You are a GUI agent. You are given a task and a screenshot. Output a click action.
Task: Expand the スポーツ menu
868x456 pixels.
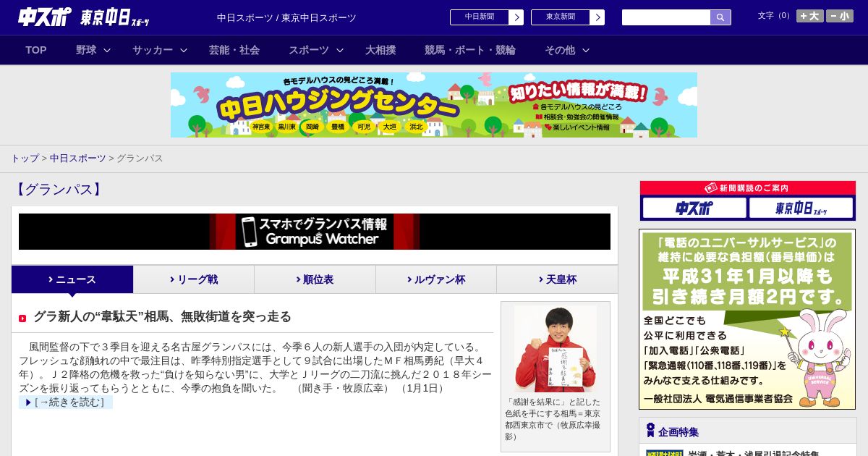[316, 50]
